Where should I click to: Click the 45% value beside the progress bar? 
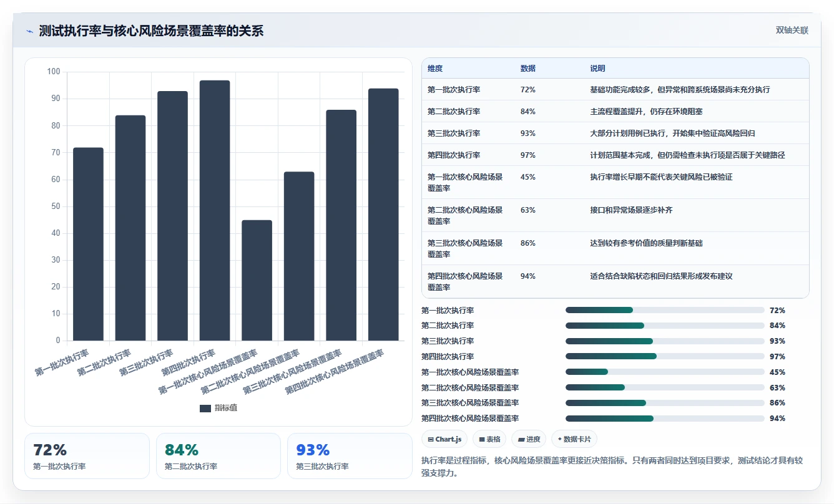point(777,372)
